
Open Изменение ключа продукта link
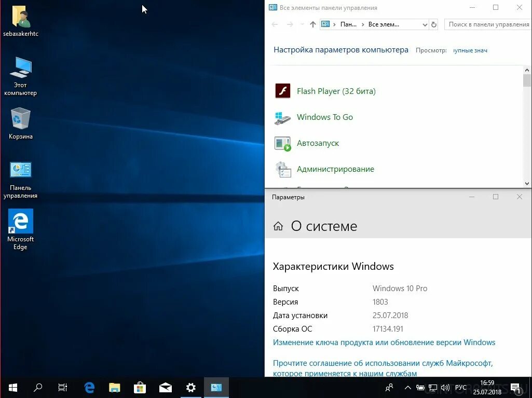pyautogui.click(x=384, y=342)
